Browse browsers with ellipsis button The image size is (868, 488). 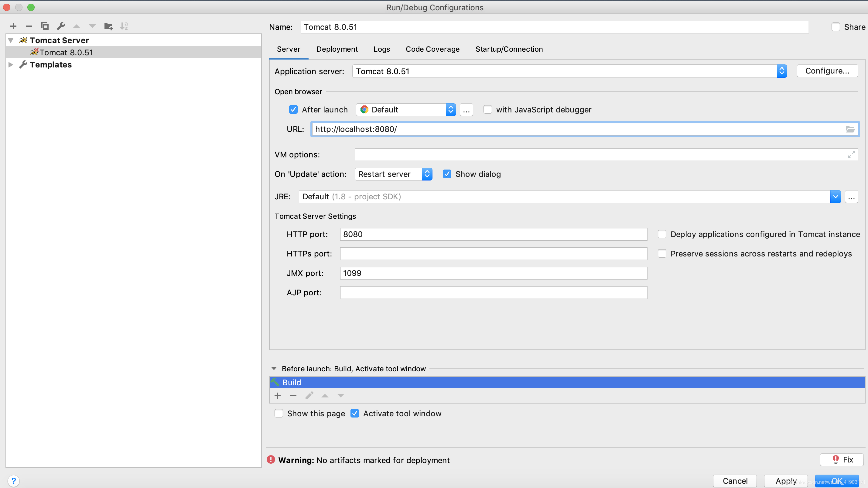pos(466,110)
